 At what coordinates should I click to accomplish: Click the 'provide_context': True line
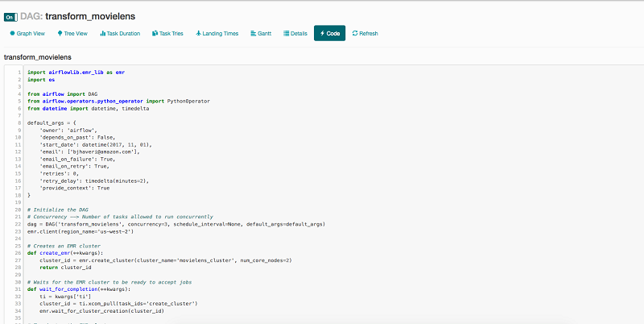click(x=74, y=189)
